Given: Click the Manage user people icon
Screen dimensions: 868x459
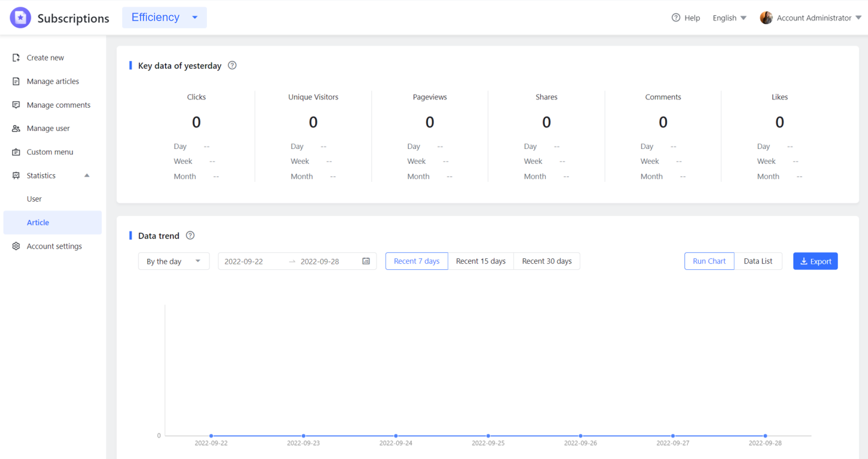Looking at the screenshot, I should click(x=16, y=128).
